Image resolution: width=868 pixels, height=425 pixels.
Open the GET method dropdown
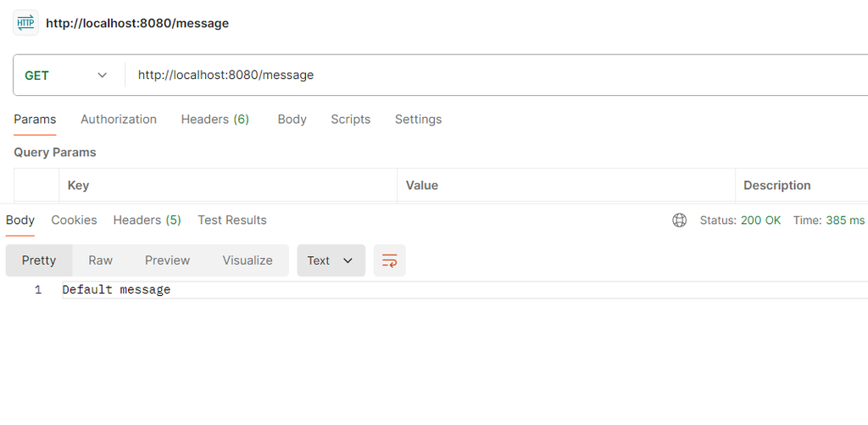tap(66, 75)
